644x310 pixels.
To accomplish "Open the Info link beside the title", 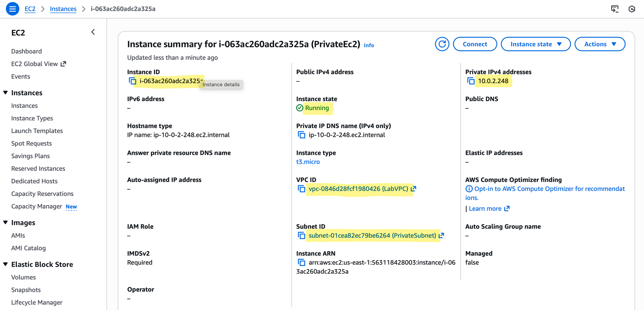I will click(369, 45).
